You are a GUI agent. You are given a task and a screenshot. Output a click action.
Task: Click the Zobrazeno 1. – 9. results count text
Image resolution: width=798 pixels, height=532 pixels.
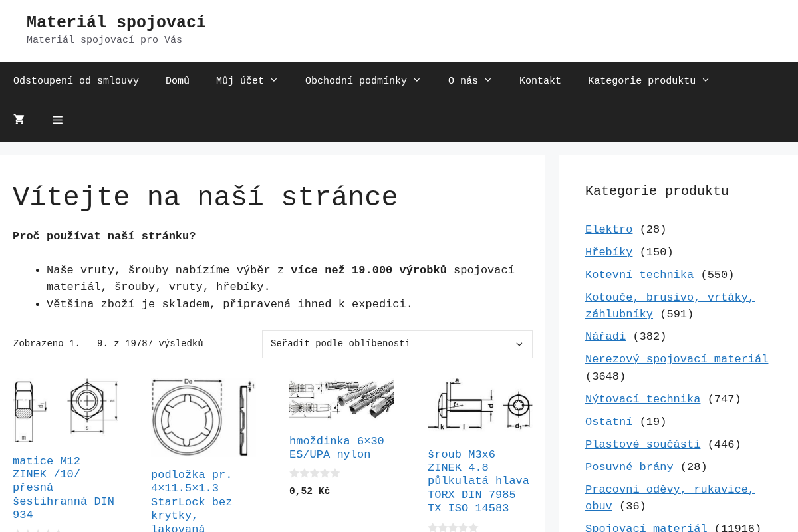[108, 344]
